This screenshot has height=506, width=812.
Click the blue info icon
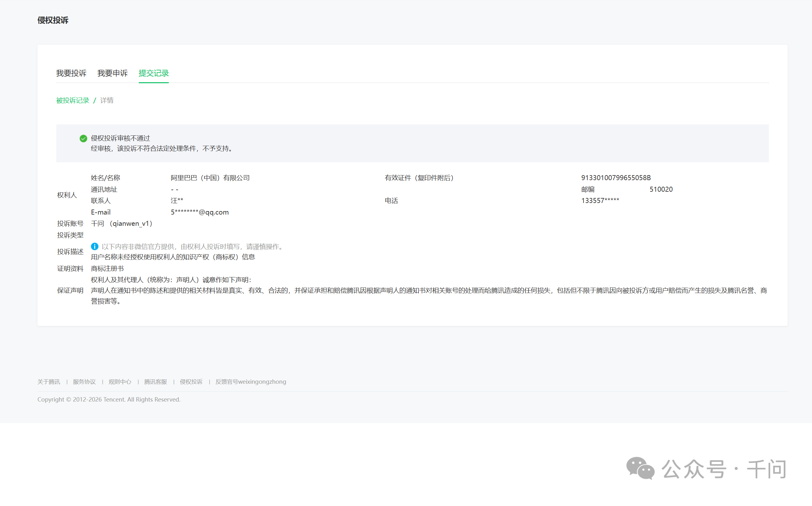(x=95, y=247)
